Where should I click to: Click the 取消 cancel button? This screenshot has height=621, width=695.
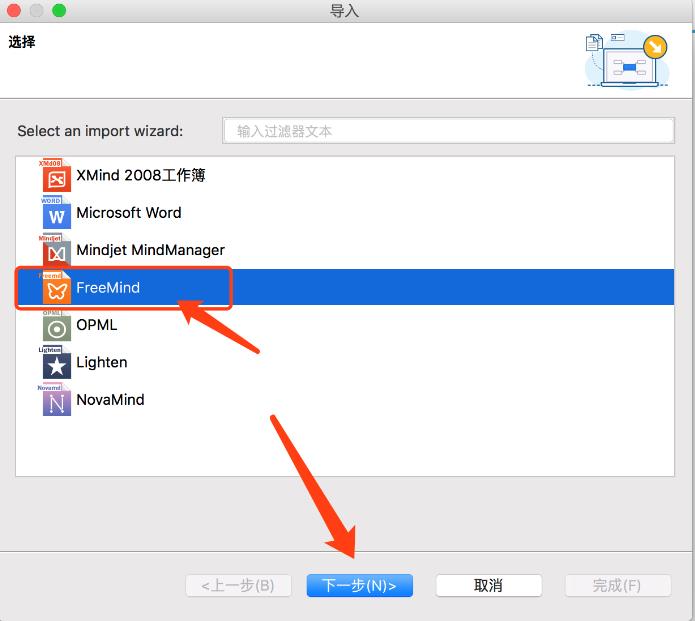coord(489,586)
